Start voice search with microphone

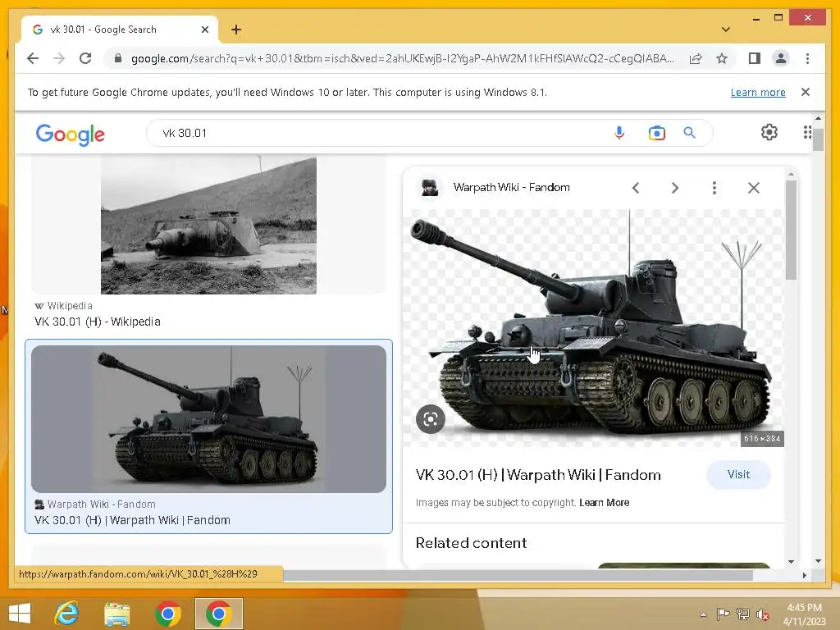tap(619, 132)
